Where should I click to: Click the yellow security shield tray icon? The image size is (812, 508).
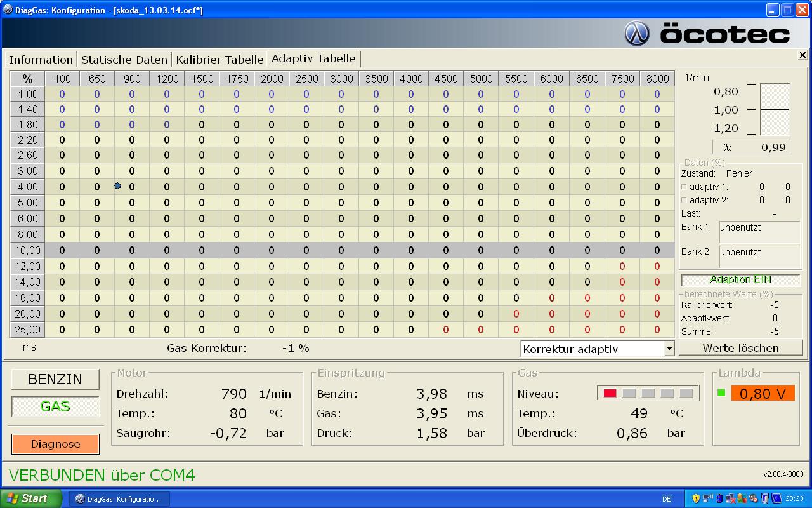pos(696,498)
